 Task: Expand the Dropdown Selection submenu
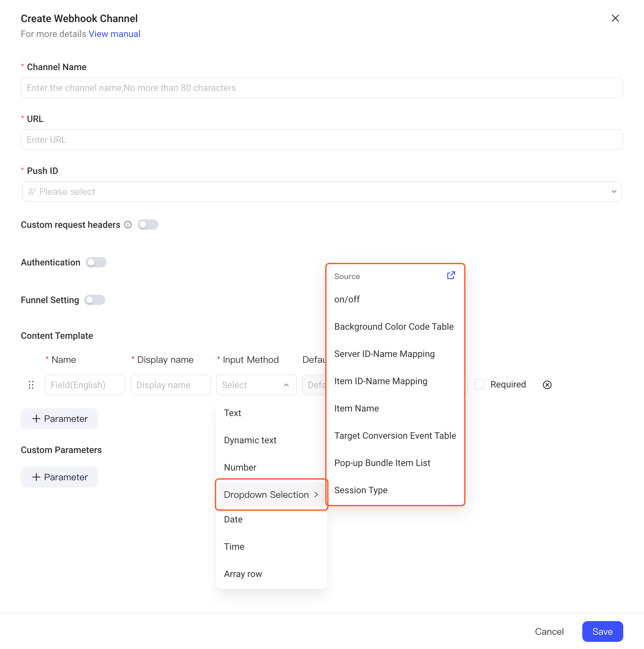[271, 495]
